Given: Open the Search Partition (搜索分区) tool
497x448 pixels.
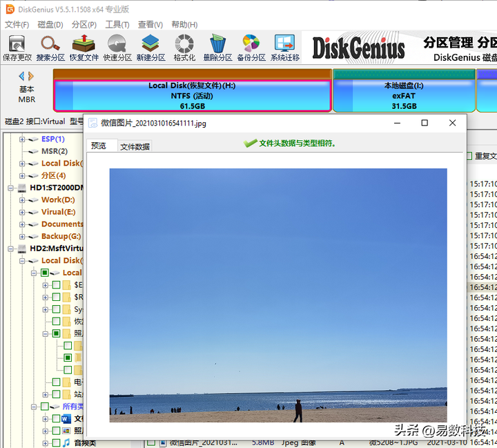Looking at the screenshot, I should 50,48.
